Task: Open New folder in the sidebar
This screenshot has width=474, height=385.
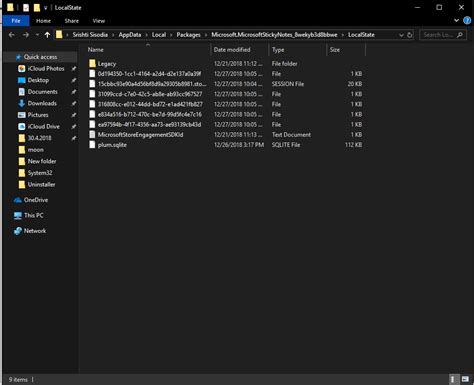Action: click(x=42, y=161)
